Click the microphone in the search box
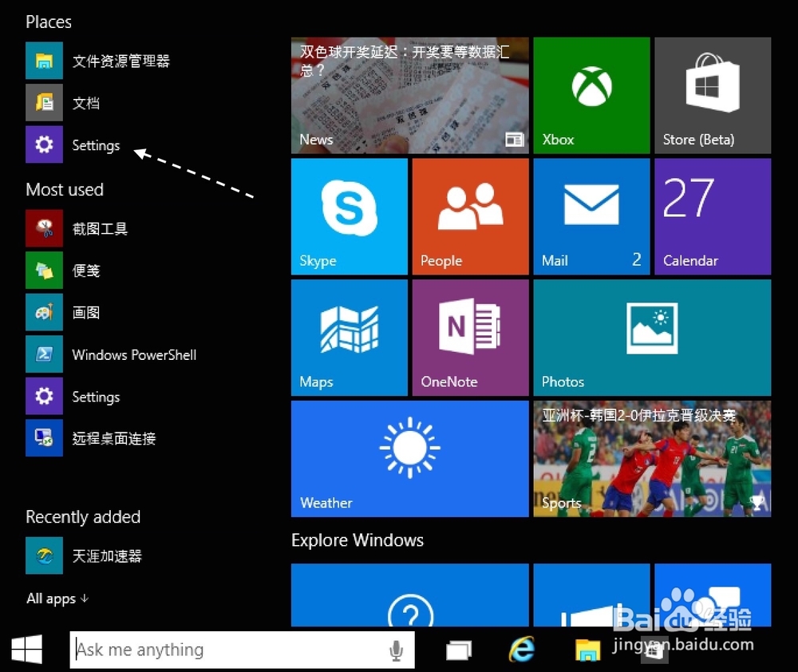 pyautogui.click(x=397, y=650)
